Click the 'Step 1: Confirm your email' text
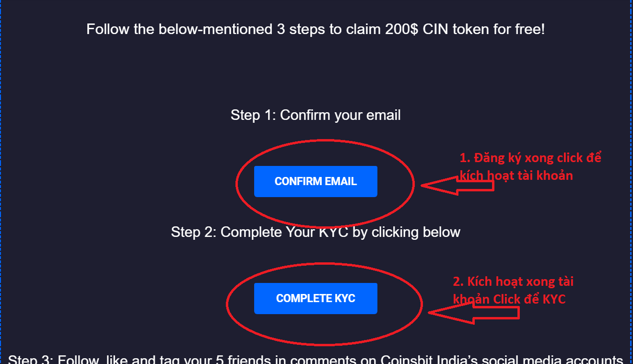The height and width of the screenshot is (364, 633). pyautogui.click(x=316, y=115)
